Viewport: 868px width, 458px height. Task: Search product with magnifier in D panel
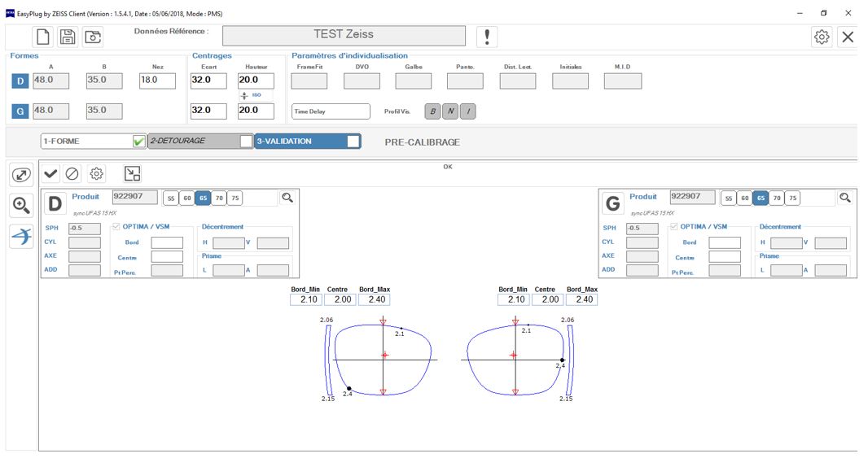(x=287, y=198)
